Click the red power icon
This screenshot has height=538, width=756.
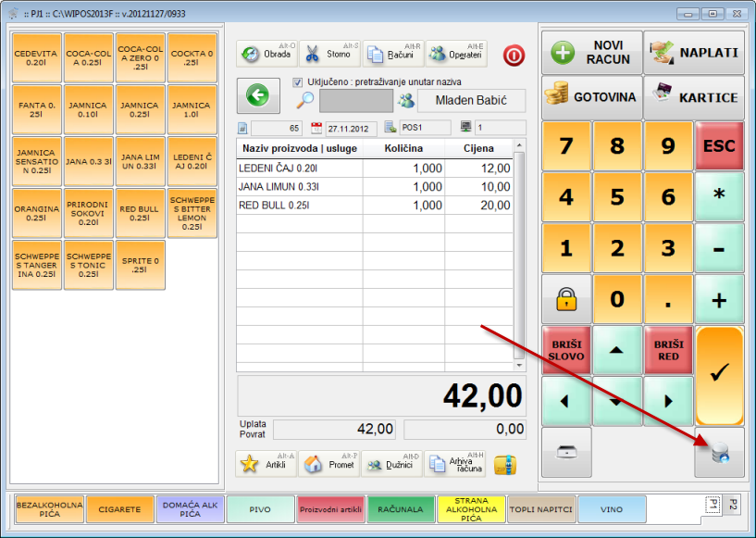pyautogui.click(x=514, y=55)
